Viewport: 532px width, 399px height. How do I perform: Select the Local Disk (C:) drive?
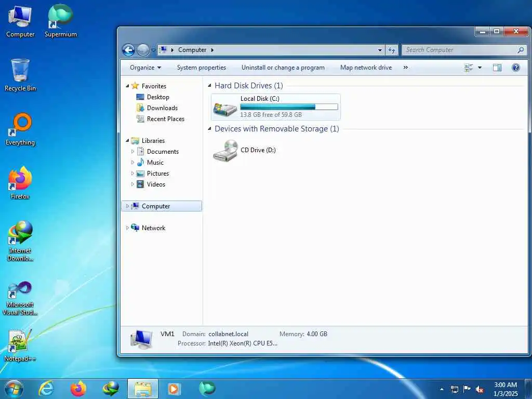pyautogui.click(x=275, y=107)
